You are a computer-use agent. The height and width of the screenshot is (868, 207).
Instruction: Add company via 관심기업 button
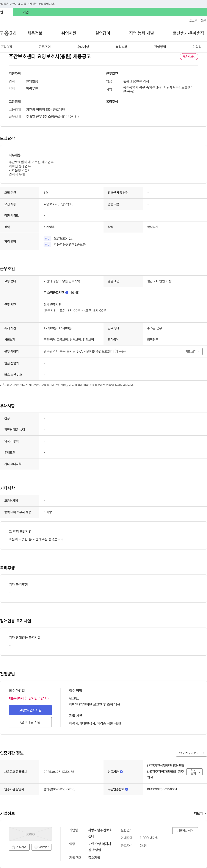(x=19, y=847)
